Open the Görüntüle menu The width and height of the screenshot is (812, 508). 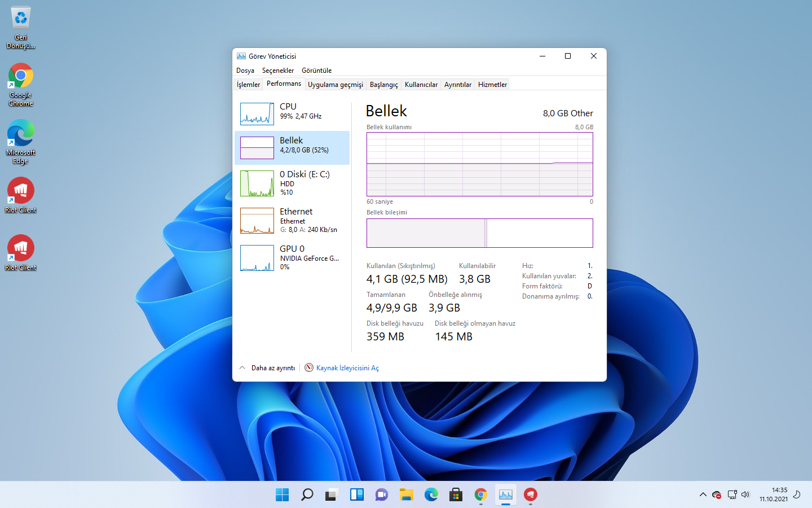point(317,71)
